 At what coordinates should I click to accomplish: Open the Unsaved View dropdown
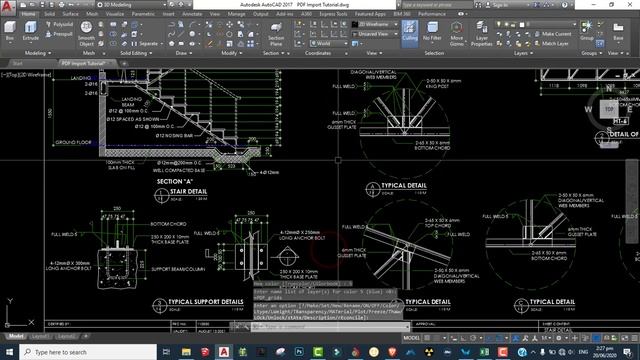[375, 34]
